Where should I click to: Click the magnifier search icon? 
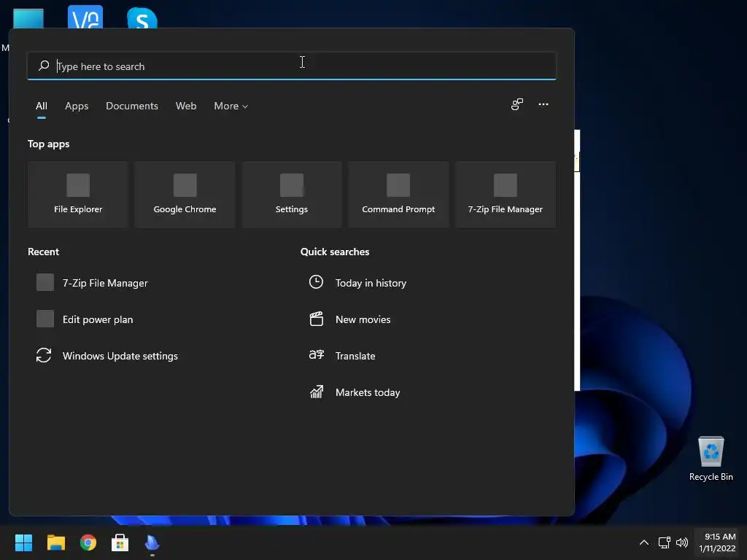point(44,65)
